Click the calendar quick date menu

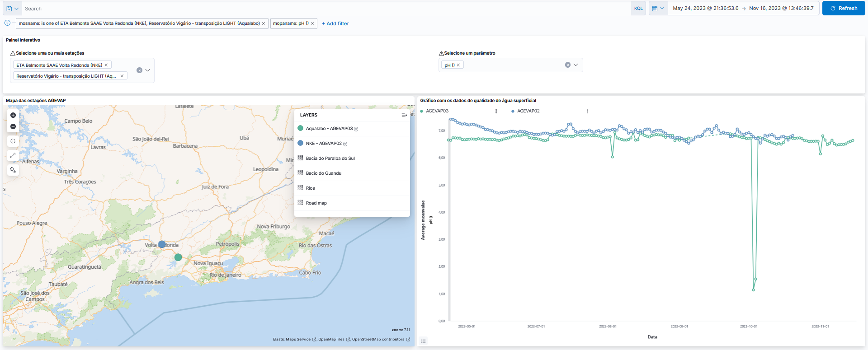(x=658, y=9)
